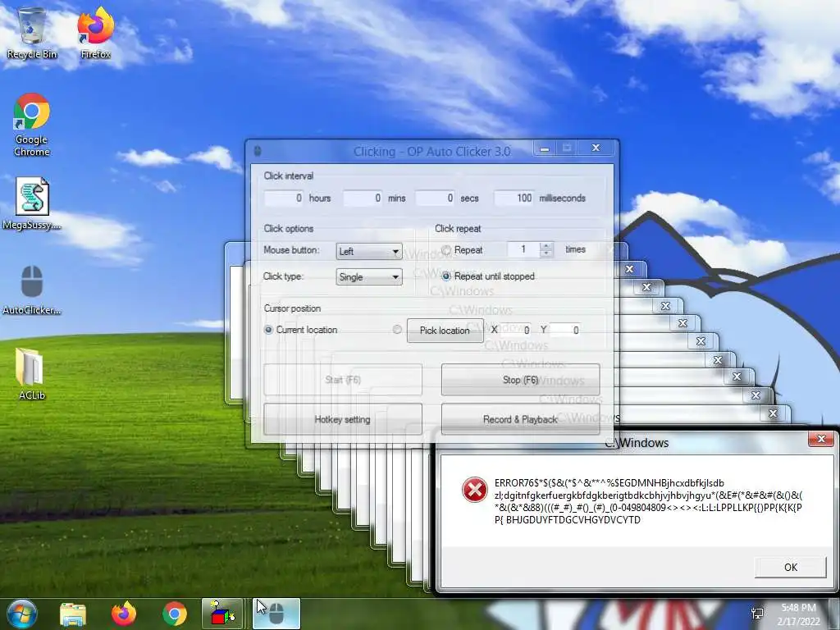This screenshot has height=630, width=840.
Task: Click the repeat times number field
Action: coord(523,249)
